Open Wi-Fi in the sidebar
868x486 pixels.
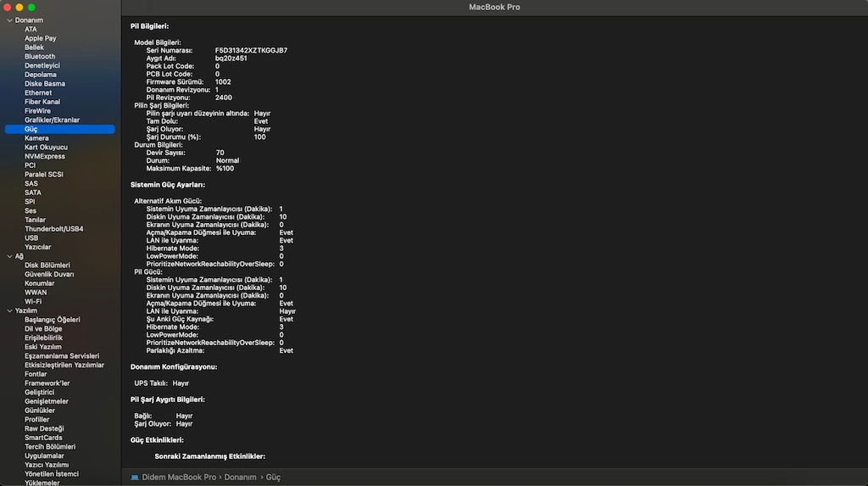click(33, 301)
